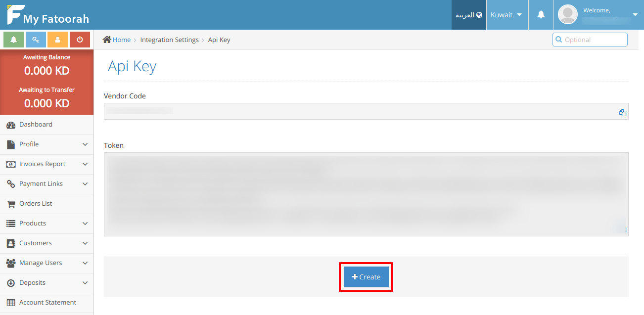Viewport: 644px width, 315px height.
Task: Click the Orders List cart icon
Action: 11,204
